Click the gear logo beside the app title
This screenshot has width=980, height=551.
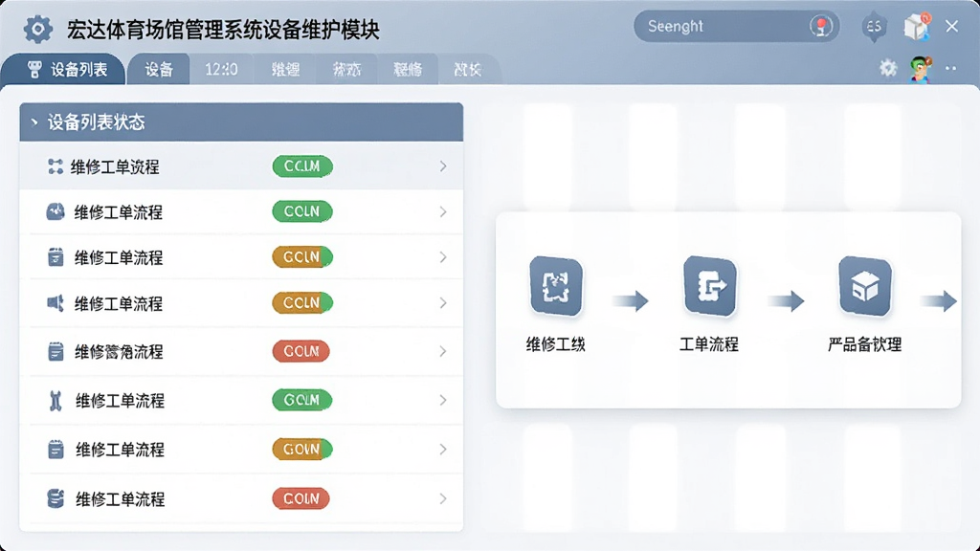(x=37, y=30)
